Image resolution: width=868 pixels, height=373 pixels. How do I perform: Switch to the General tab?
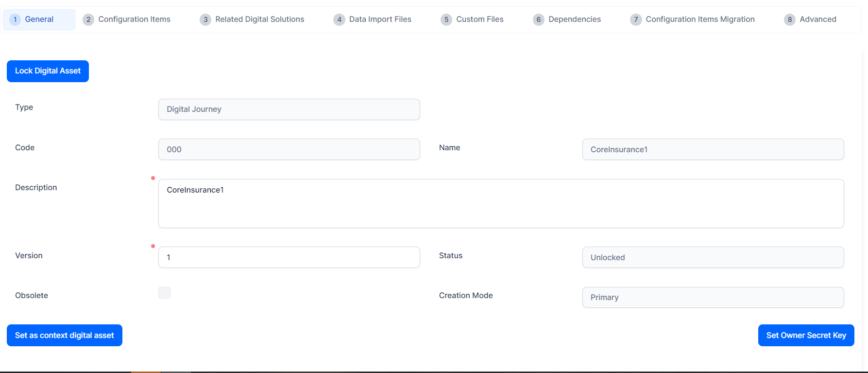pyautogui.click(x=39, y=19)
